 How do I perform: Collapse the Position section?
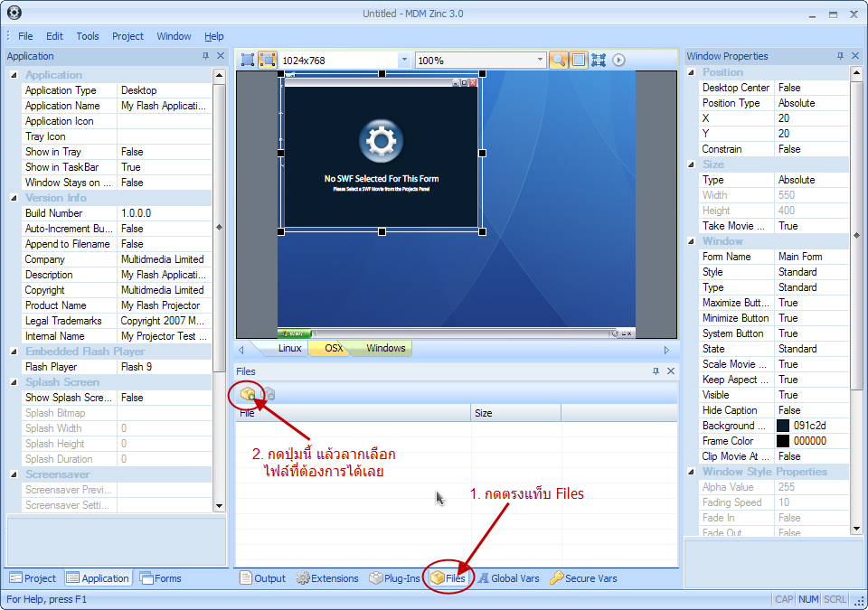point(692,72)
